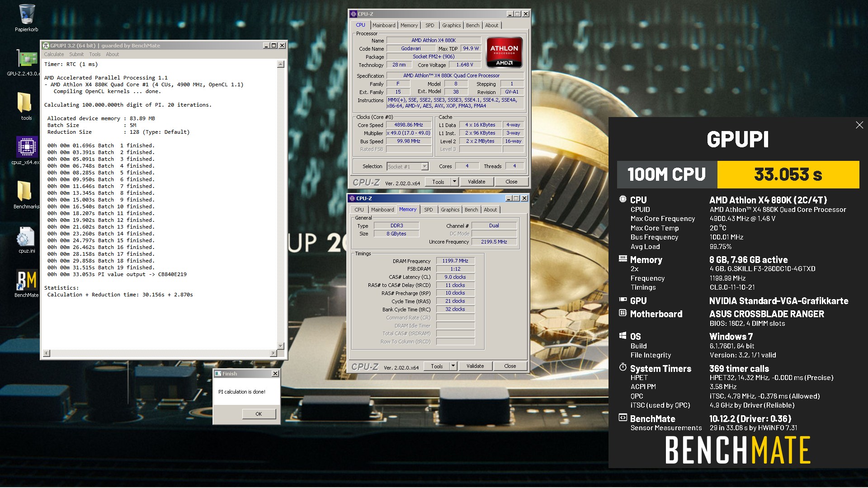Click GPUPI horizontal scrollbar left arrow

pos(46,353)
